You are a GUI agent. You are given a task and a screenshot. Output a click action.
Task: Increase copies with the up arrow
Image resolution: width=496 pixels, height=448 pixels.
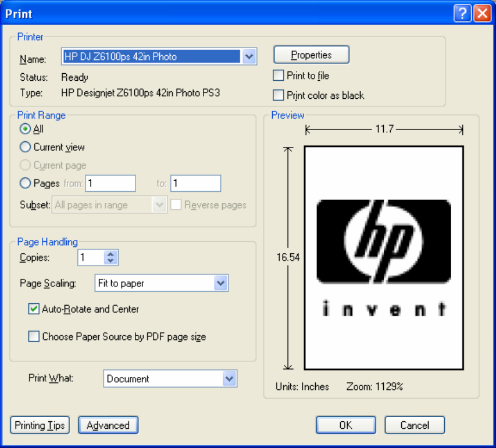pyautogui.click(x=110, y=254)
